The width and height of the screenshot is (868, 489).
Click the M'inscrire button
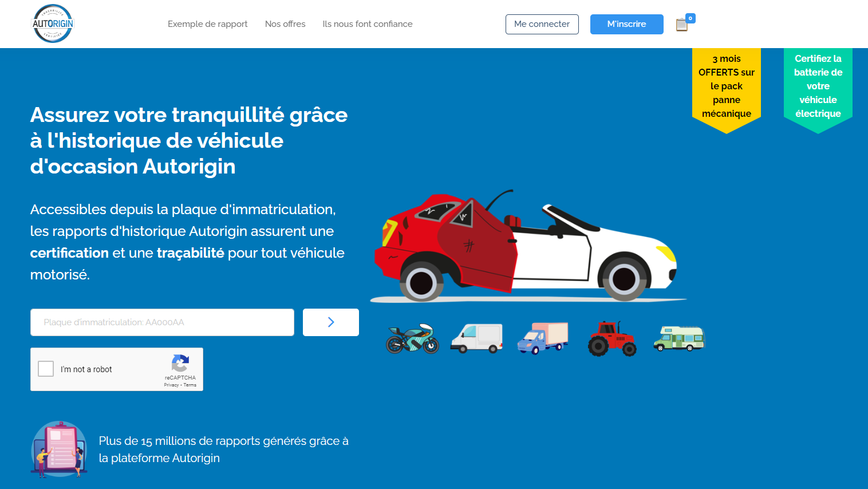(627, 24)
